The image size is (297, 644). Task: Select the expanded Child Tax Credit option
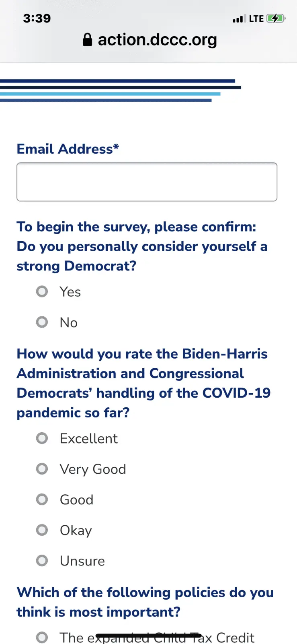click(x=42, y=637)
